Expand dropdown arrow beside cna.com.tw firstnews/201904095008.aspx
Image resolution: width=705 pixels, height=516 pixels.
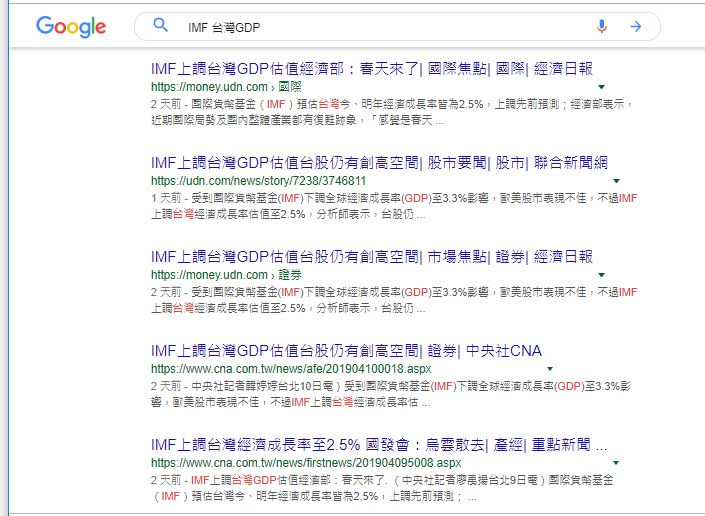point(616,463)
